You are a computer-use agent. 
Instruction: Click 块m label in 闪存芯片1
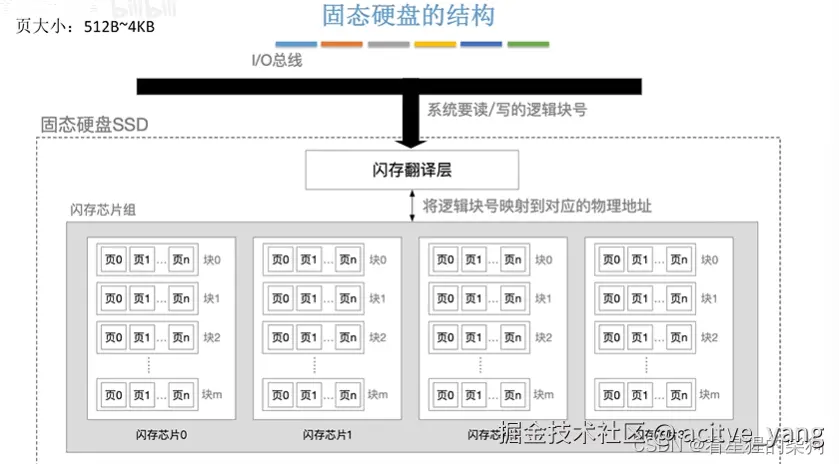[378, 395]
